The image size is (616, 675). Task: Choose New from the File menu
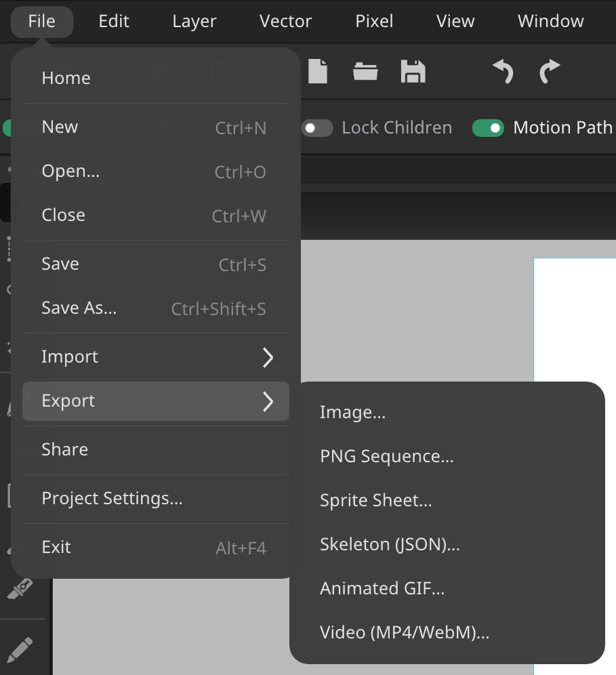point(156,127)
